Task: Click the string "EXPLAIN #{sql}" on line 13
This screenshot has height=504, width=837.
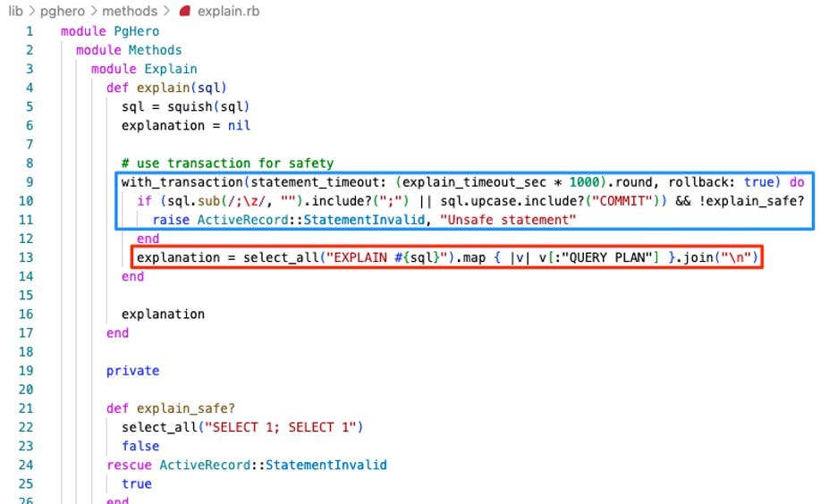Action: [387, 257]
